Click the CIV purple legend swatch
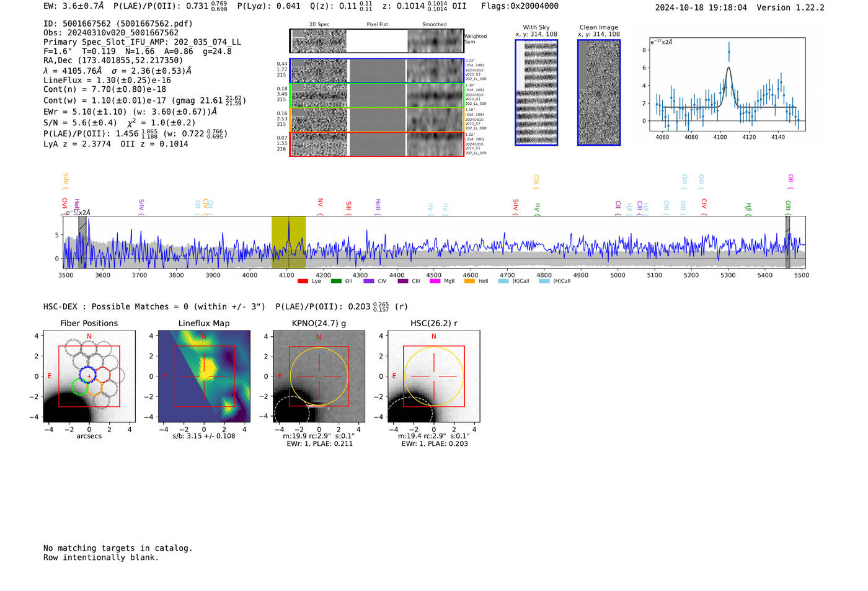 (x=369, y=281)
